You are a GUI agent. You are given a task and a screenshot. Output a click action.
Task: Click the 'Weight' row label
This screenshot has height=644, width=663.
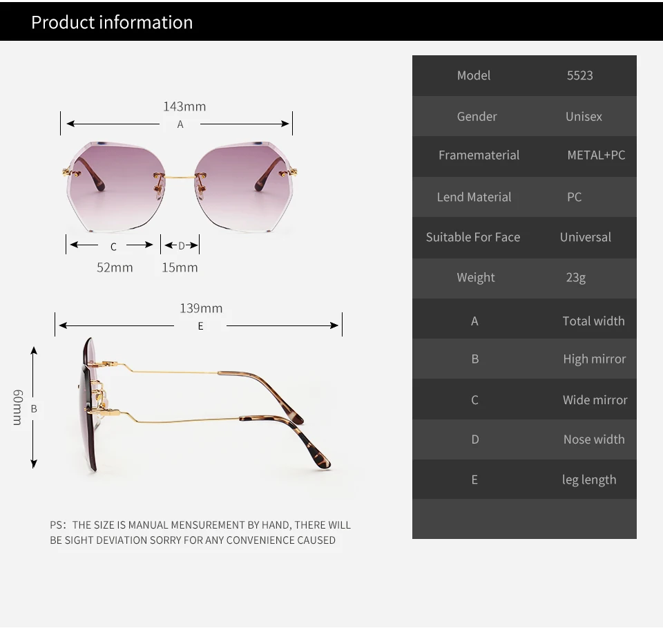pyautogui.click(x=475, y=278)
